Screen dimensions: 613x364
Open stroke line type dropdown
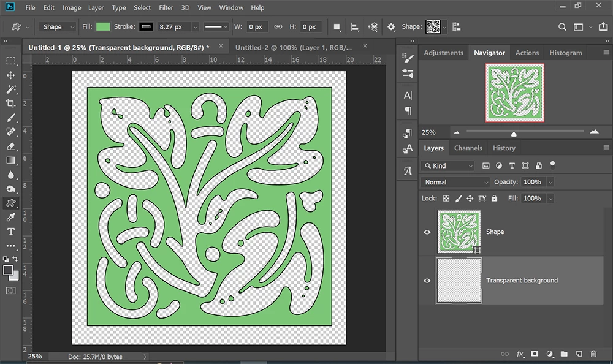click(216, 27)
